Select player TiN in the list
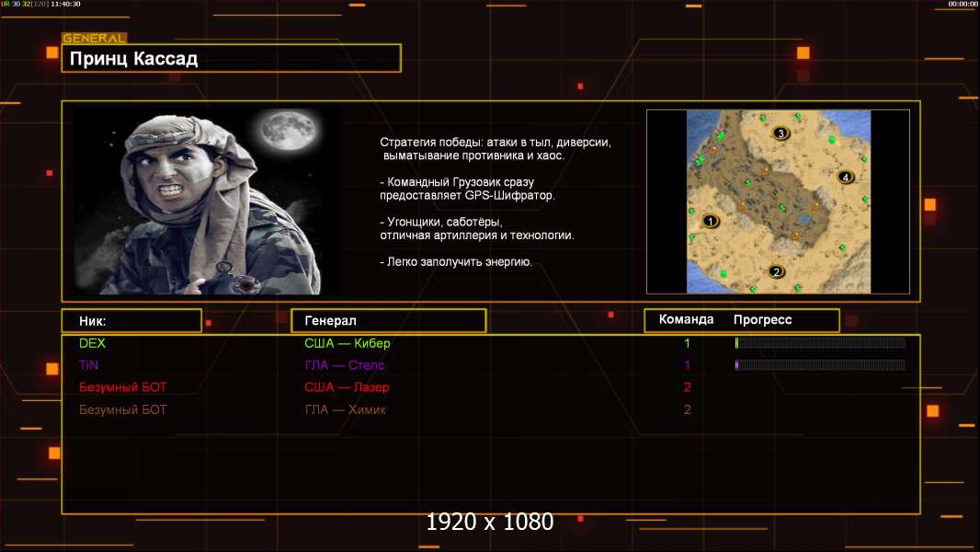Viewport: 980px width, 552px height. click(89, 365)
